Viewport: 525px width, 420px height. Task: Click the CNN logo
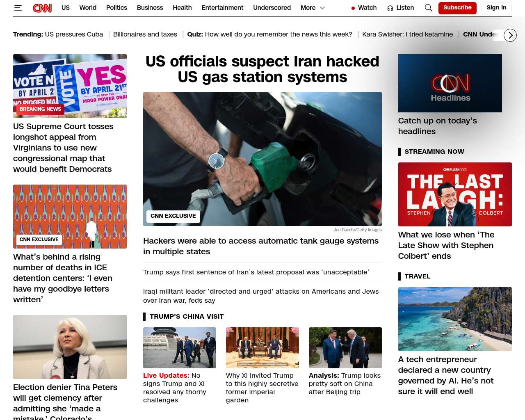[x=42, y=8]
